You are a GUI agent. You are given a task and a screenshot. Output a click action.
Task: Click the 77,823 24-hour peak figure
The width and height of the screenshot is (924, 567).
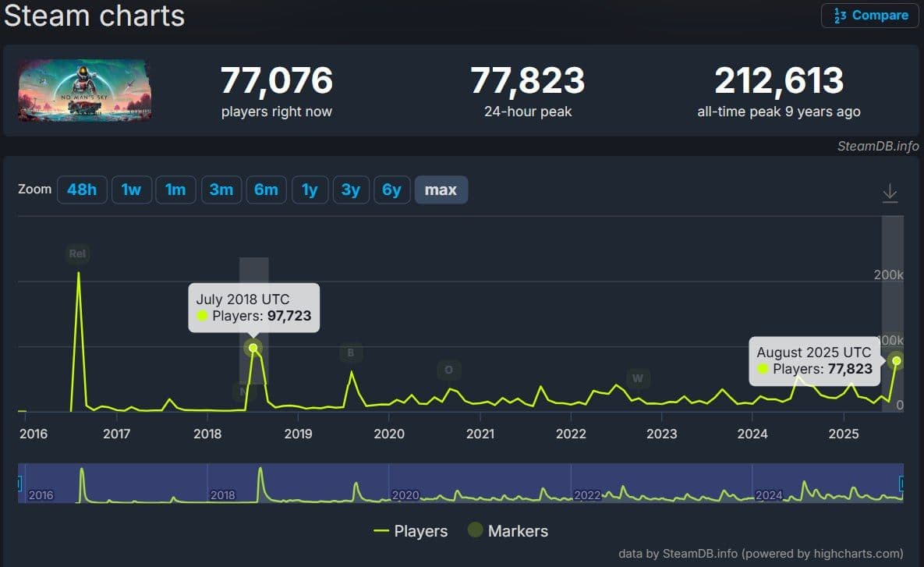pyautogui.click(x=528, y=81)
